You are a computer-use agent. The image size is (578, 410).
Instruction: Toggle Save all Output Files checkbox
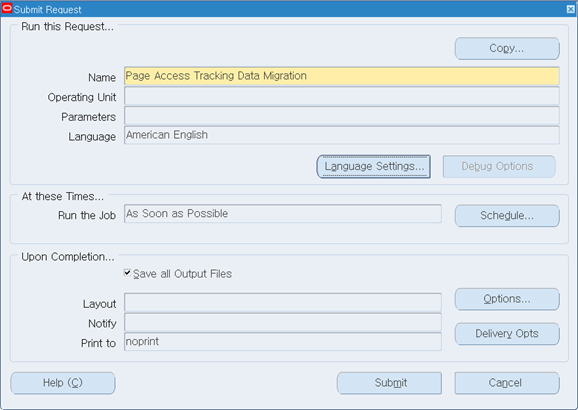coord(127,273)
